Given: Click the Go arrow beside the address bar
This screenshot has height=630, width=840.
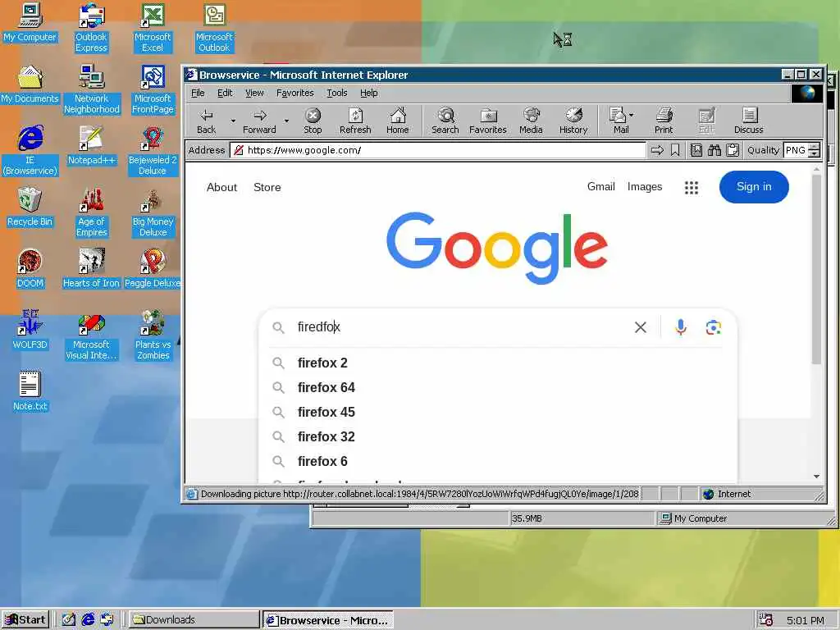Looking at the screenshot, I should (x=657, y=151).
